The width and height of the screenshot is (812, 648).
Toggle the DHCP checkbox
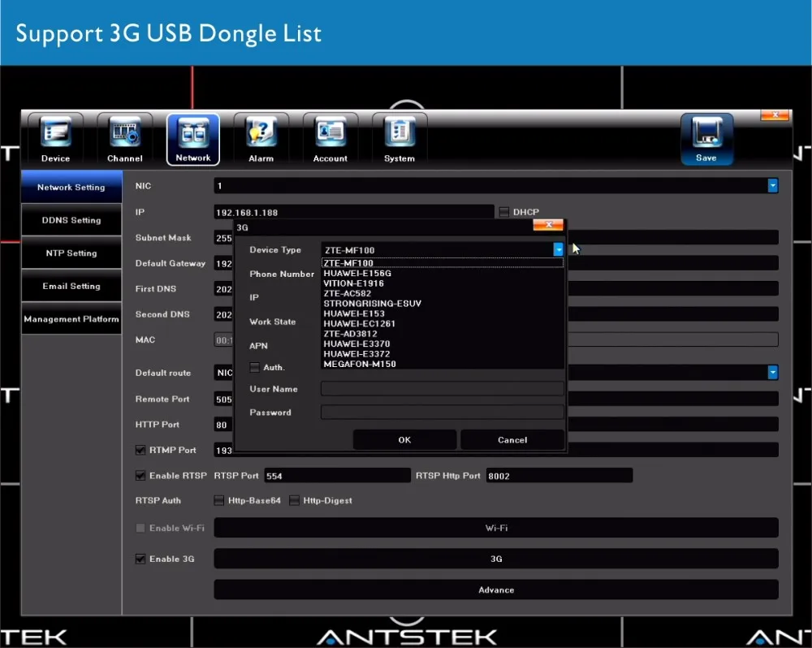click(504, 212)
